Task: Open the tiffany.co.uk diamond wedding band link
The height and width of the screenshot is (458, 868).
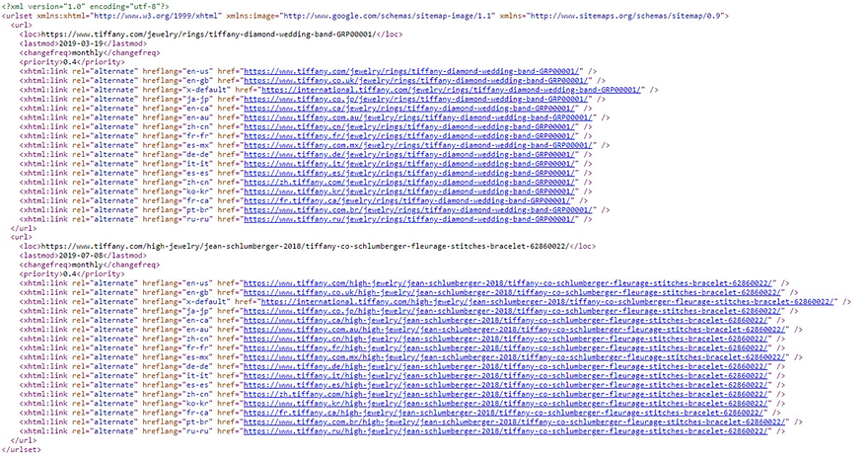Action: coord(415,80)
